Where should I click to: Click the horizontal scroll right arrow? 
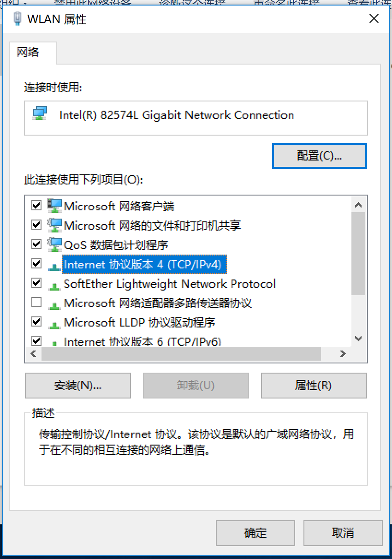tap(343, 354)
